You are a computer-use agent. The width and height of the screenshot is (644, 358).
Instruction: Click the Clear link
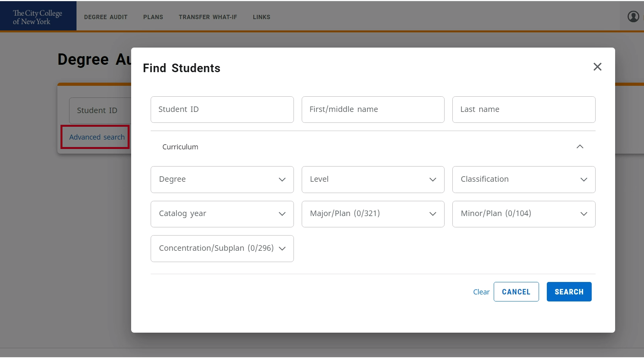[481, 292]
